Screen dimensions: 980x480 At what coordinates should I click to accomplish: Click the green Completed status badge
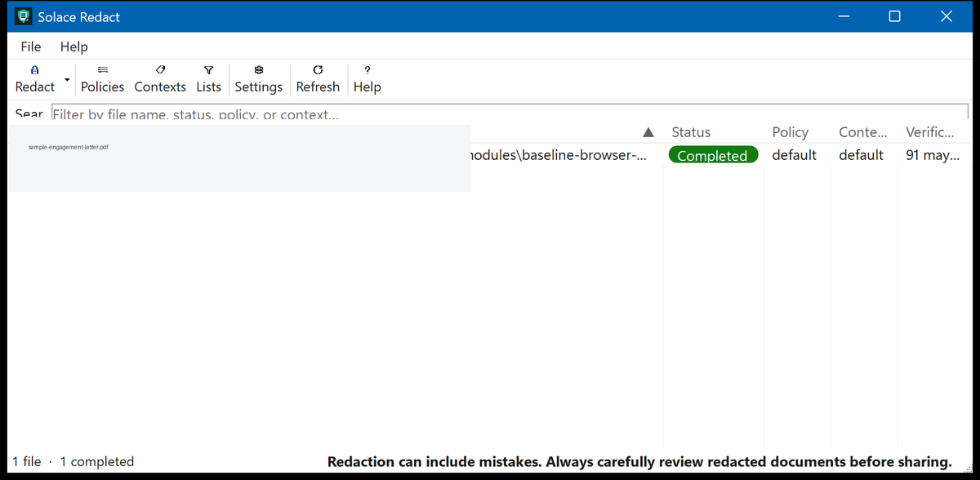coord(713,155)
